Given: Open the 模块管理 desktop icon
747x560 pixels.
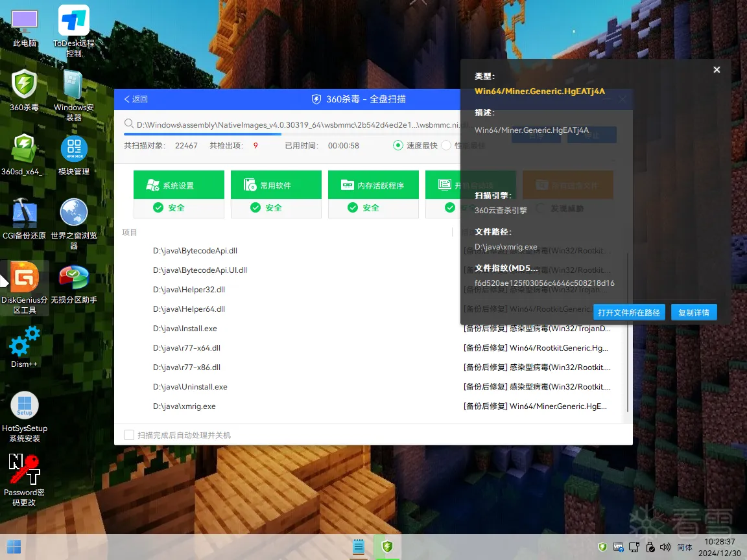Looking at the screenshot, I should (x=74, y=155).
